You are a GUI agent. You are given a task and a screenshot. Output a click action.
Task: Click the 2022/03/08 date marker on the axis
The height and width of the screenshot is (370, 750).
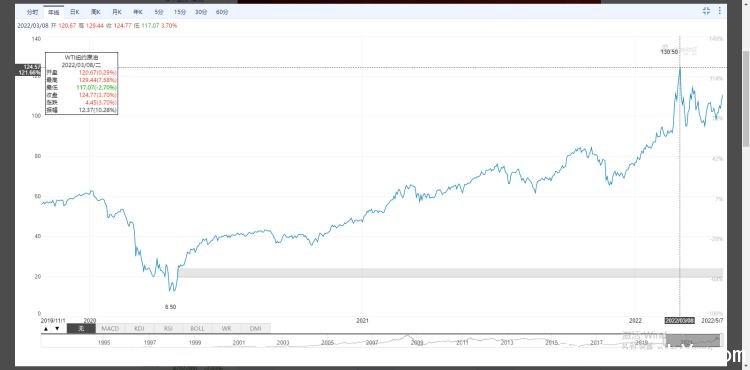point(680,320)
